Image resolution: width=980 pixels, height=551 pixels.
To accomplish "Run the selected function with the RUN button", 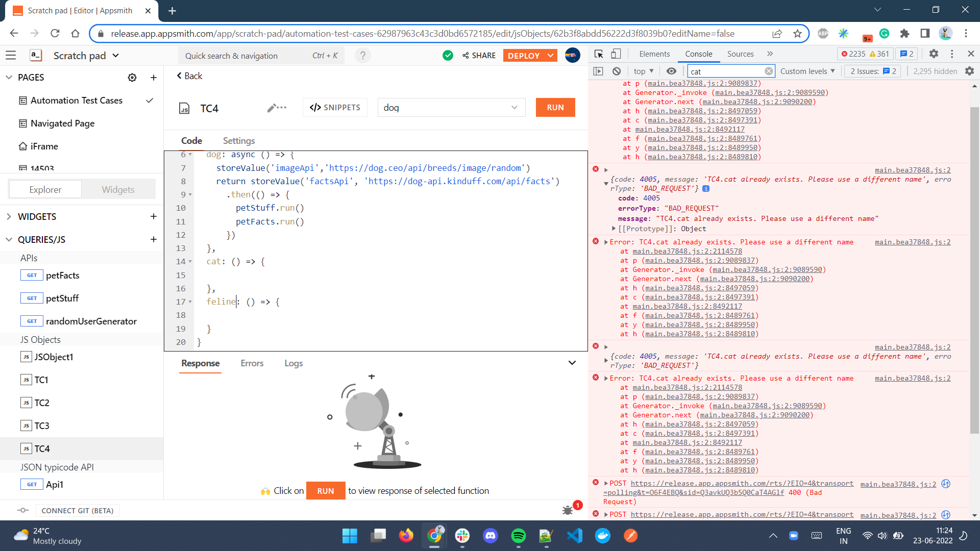I will [x=555, y=107].
